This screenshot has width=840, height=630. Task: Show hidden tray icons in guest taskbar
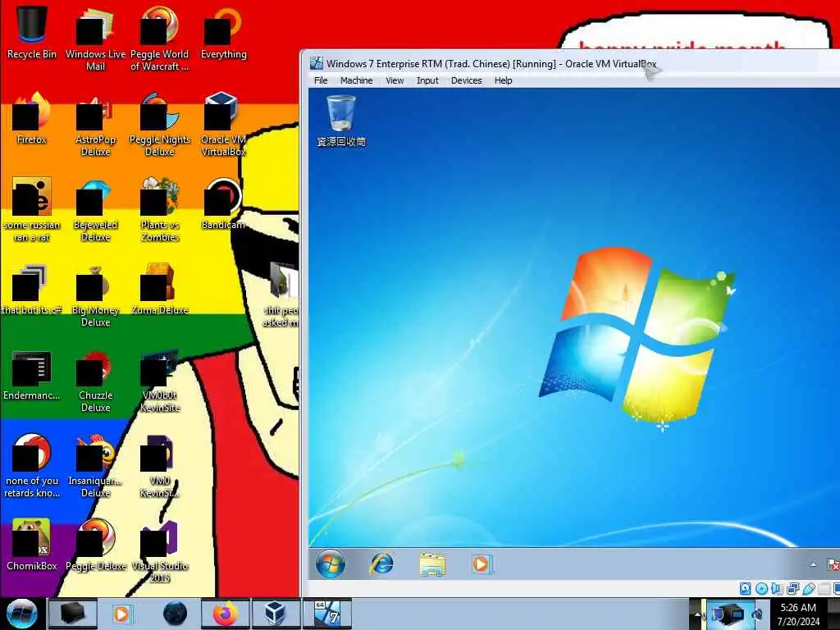pyautogui.click(x=813, y=564)
